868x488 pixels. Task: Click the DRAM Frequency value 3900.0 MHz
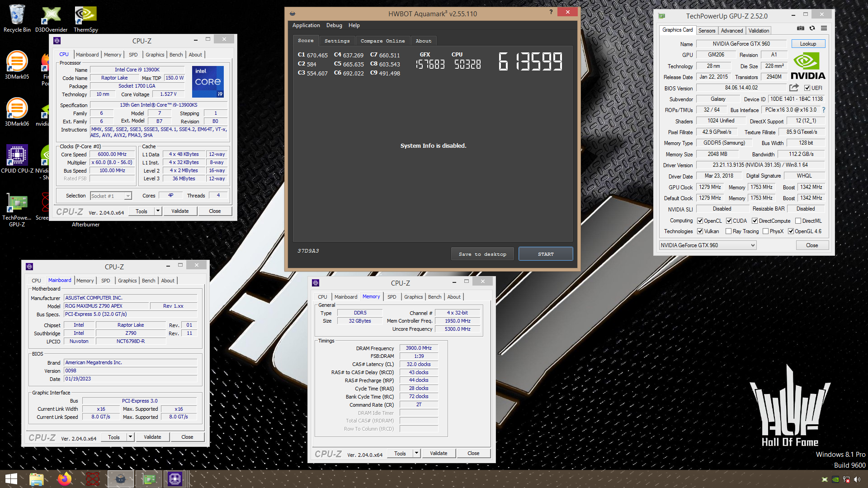coord(419,348)
